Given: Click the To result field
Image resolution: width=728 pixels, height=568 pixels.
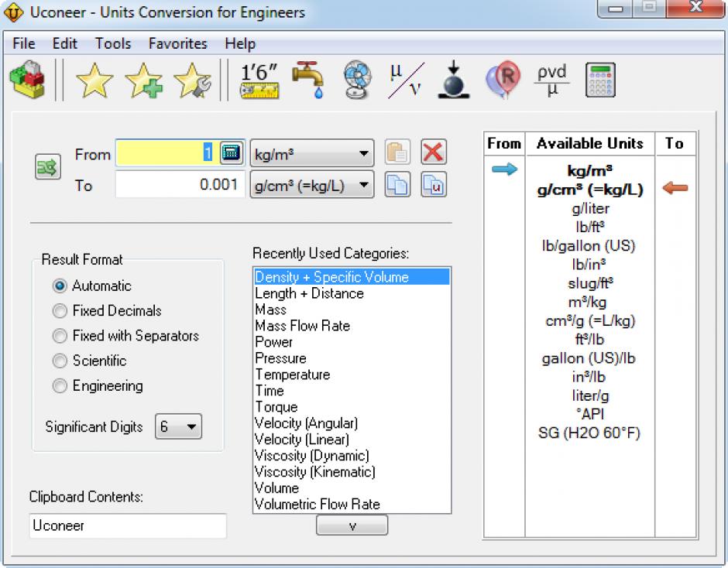Looking at the screenshot, I should coord(180,184).
